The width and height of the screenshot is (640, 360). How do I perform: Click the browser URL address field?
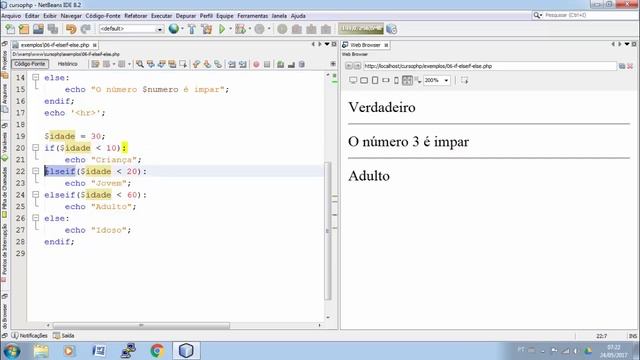489,66
